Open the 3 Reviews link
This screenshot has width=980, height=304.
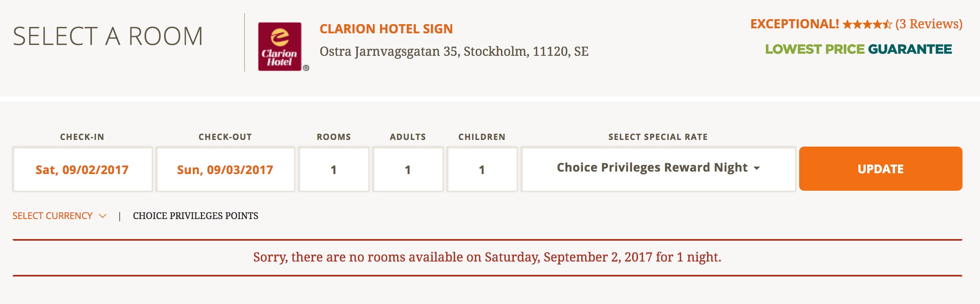point(929,24)
